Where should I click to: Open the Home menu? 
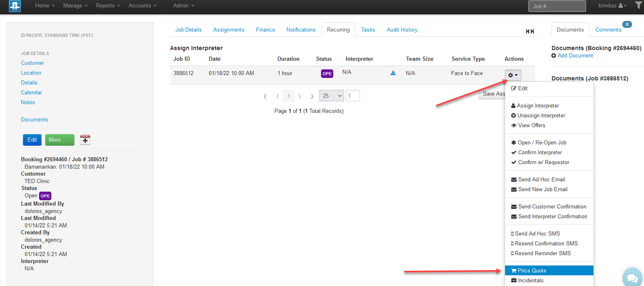pyautogui.click(x=45, y=6)
